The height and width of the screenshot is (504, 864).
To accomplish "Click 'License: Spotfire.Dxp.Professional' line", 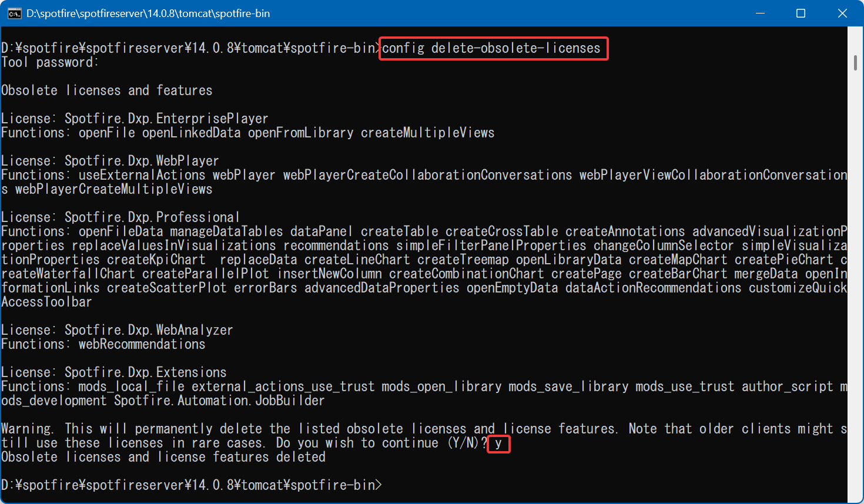I will click(x=120, y=217).
